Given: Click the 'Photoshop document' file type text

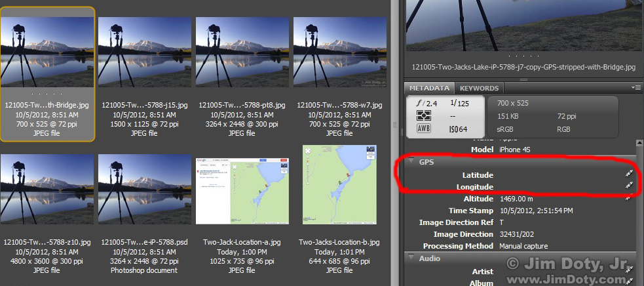Looking at the screenshot, I should pos(144,270).
